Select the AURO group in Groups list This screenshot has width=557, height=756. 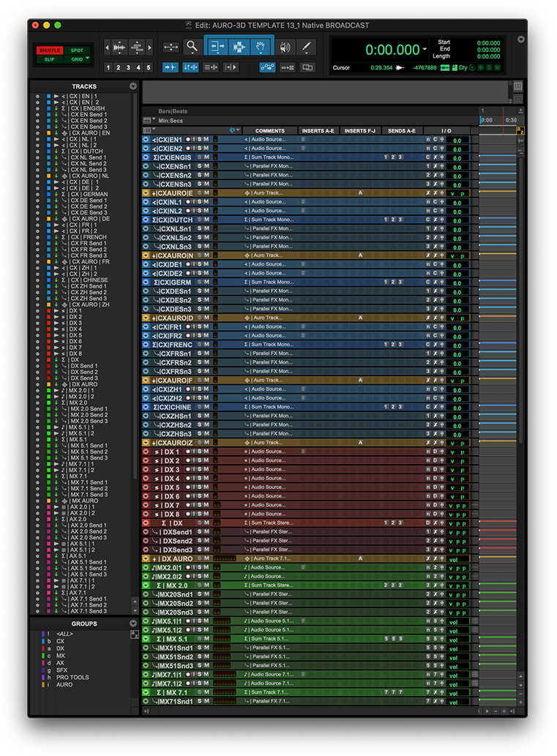pos(64,684)
